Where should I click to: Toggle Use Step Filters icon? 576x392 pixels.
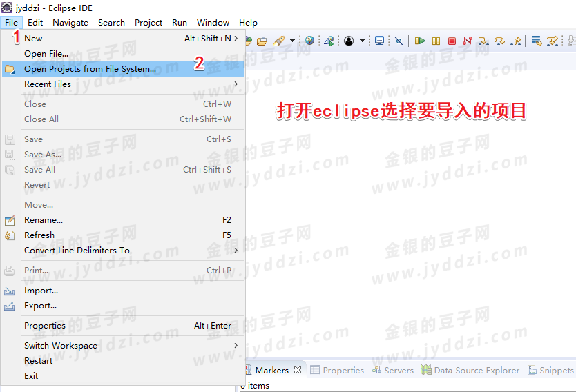(x=552, y=41)
